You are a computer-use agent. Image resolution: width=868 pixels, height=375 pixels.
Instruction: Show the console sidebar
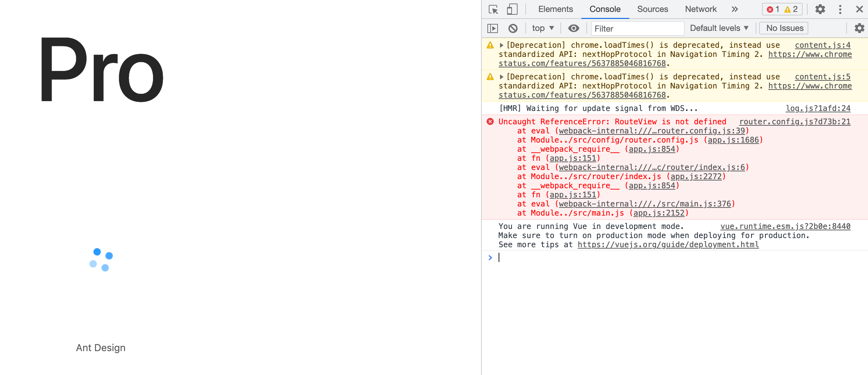(x=493, y=28)
